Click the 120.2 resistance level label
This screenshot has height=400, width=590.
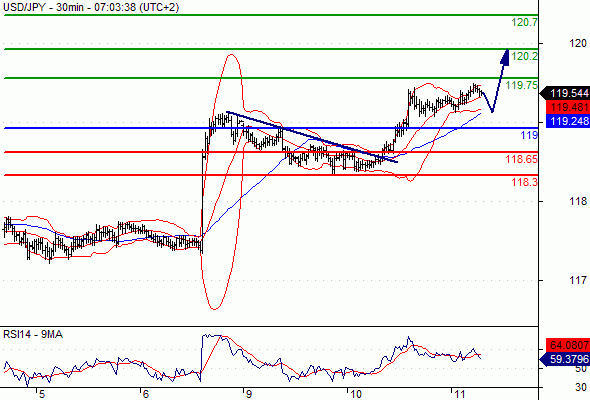525,56
